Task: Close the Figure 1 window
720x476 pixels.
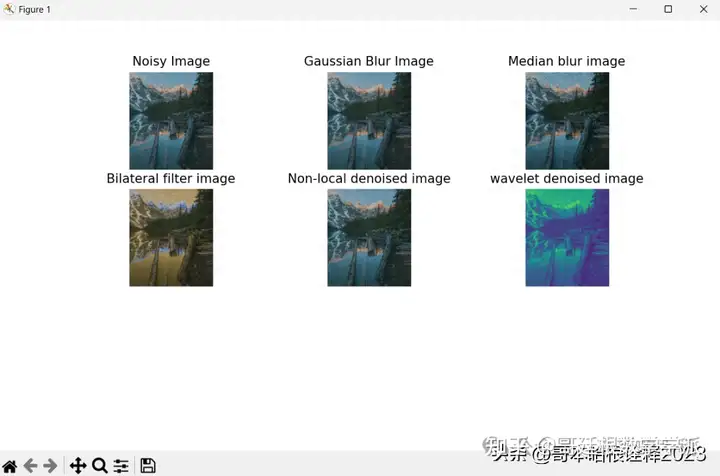Action: (703, 9)
